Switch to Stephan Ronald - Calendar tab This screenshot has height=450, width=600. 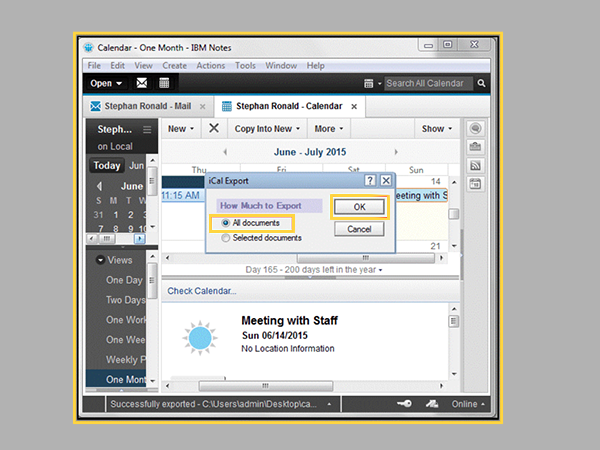pyautogui.click(x=289, y=106)
